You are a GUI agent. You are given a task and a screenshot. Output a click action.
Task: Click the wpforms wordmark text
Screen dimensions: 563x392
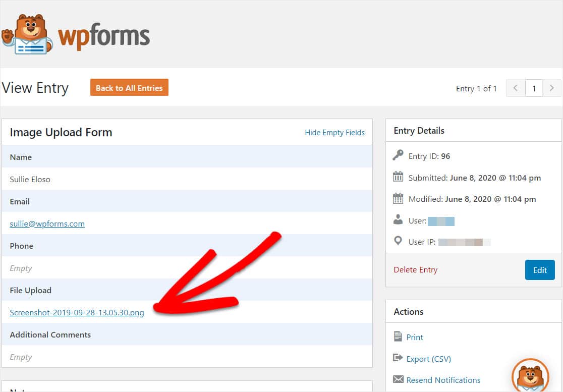[x=104, y=37]
